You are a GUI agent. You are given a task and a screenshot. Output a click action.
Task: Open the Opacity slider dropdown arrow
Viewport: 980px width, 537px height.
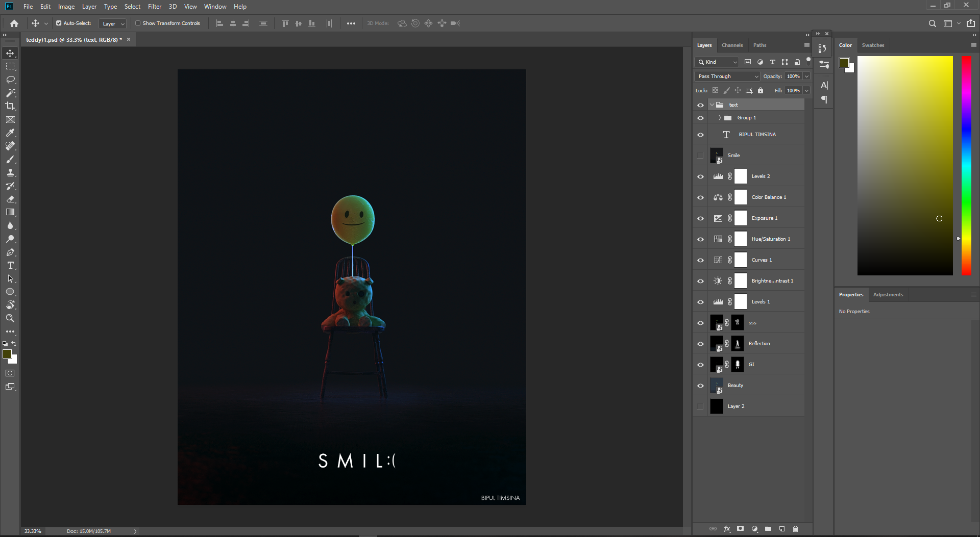[x=806, y=76]
